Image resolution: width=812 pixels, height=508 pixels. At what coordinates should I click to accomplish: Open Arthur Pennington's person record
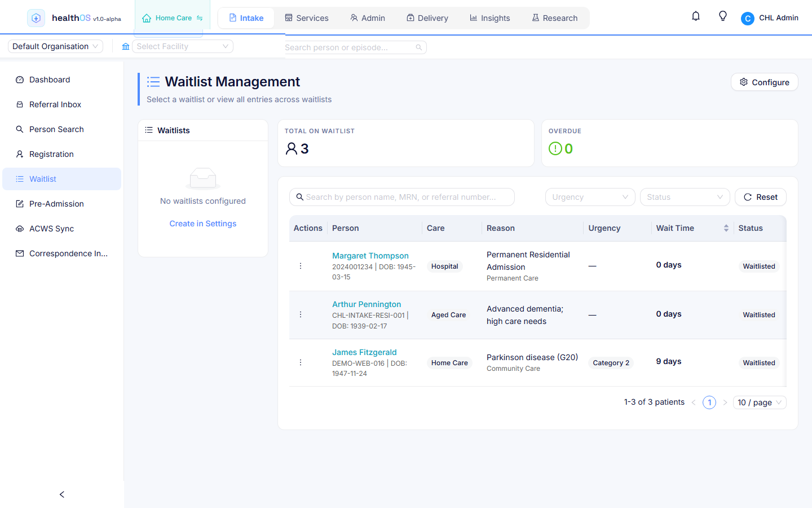pos(367,304)
